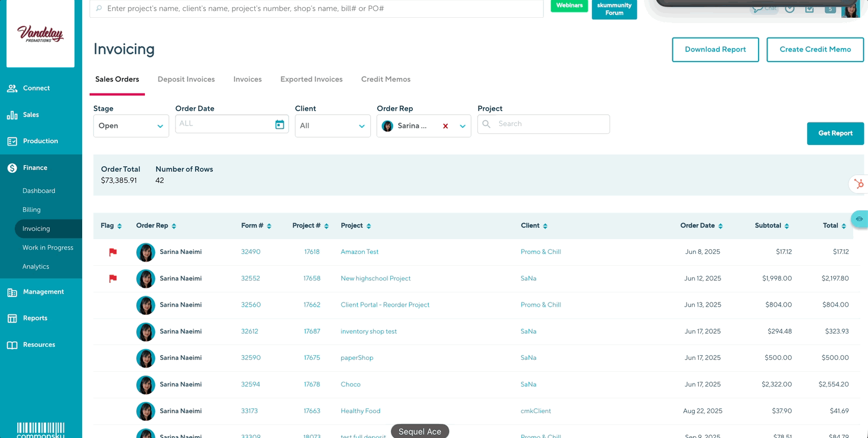Open form number 32490 link
Viewport: 868px width, 438px height.
pyautogui.click(x=251, y=252)
